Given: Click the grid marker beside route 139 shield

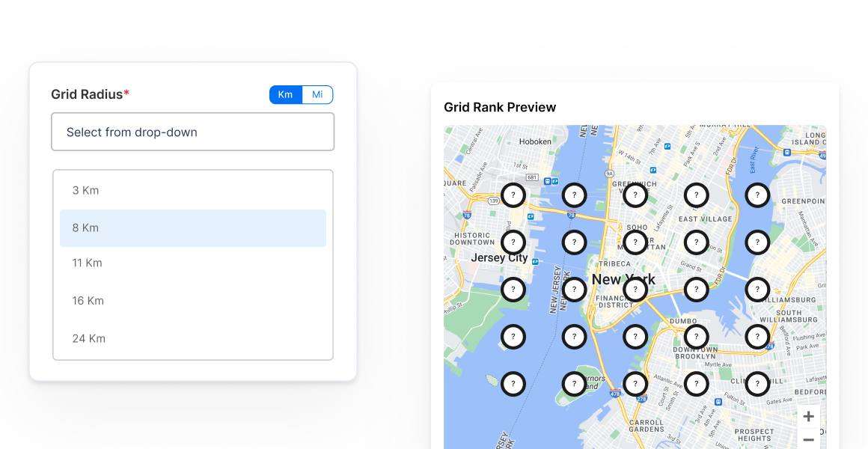Looking at the screenshot, I should click(x=513, y=195).
